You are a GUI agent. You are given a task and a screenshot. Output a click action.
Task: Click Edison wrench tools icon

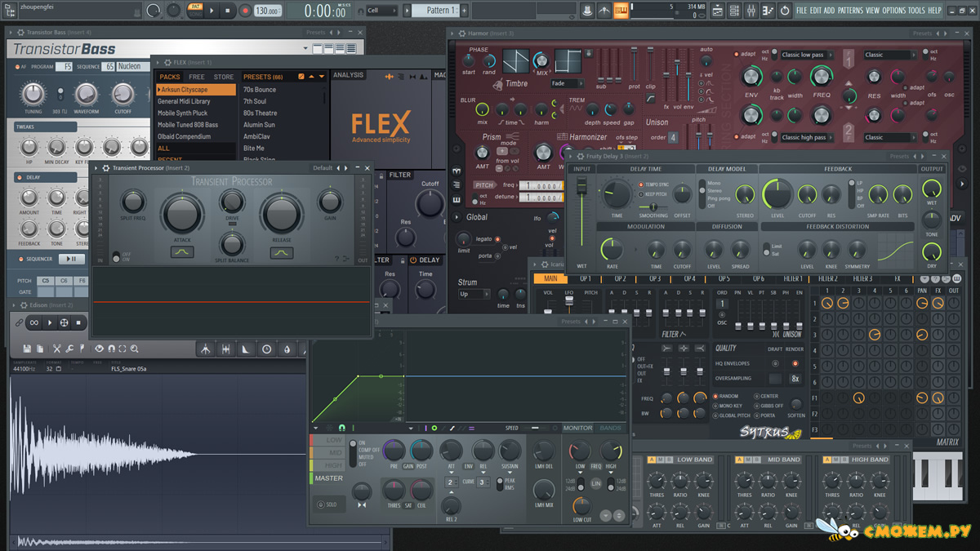pos(69,349)
